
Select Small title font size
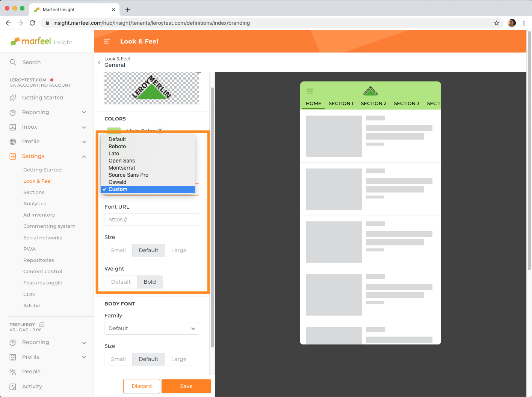pyautogui.click(x=118, y=250)
